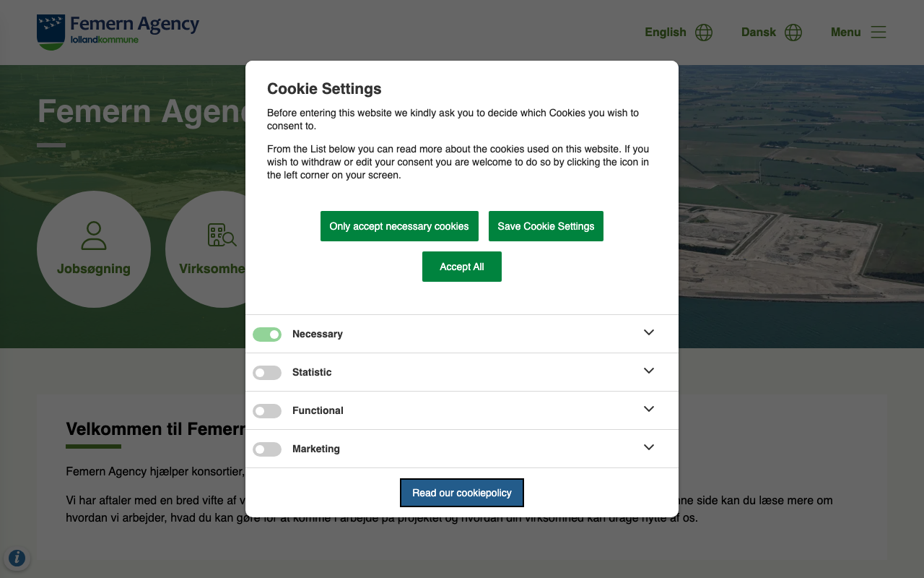Image resolution: width=924 pixels, height=578 pixels.
Task: Click the Femern Agency logo
Action: tap(118, 32)
